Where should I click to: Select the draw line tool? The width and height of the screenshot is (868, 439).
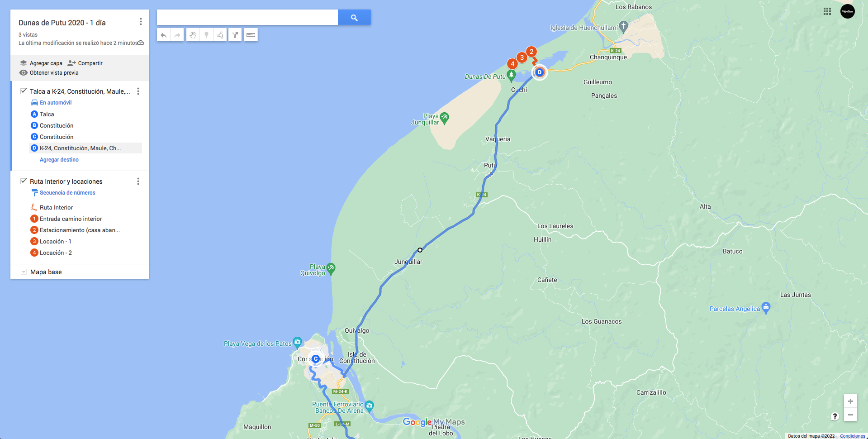coord(220,35)
